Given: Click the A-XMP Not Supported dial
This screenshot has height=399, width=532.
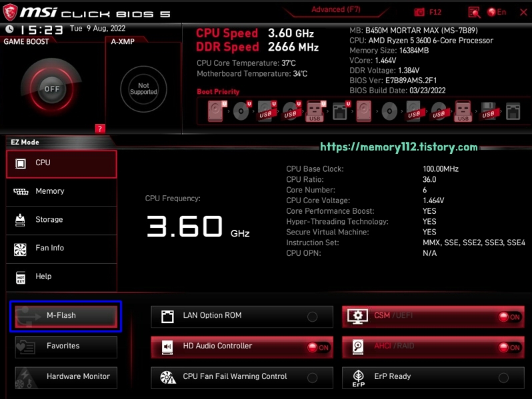Looking at the screenshot, I should pyautogui.click(x=143, y=89).
